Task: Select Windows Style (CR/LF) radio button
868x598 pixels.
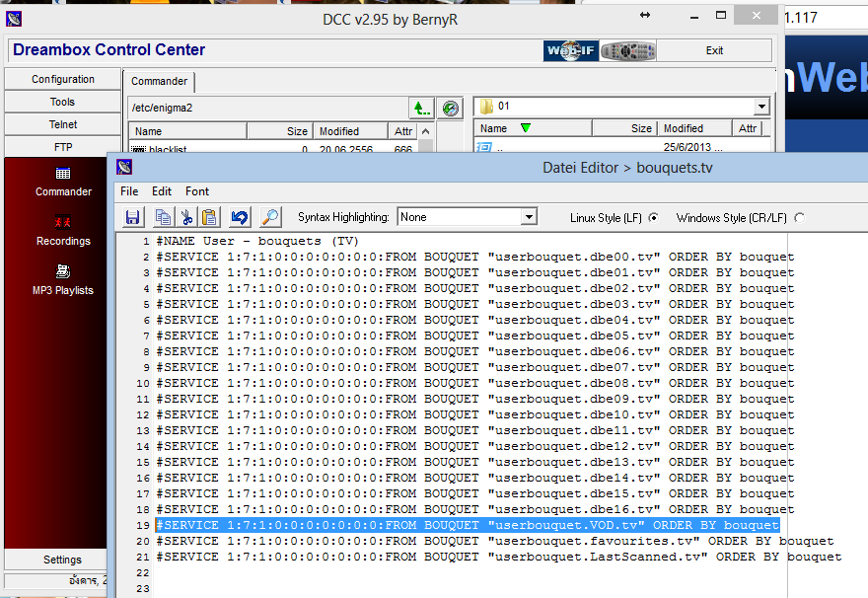Action: point(799,218)
